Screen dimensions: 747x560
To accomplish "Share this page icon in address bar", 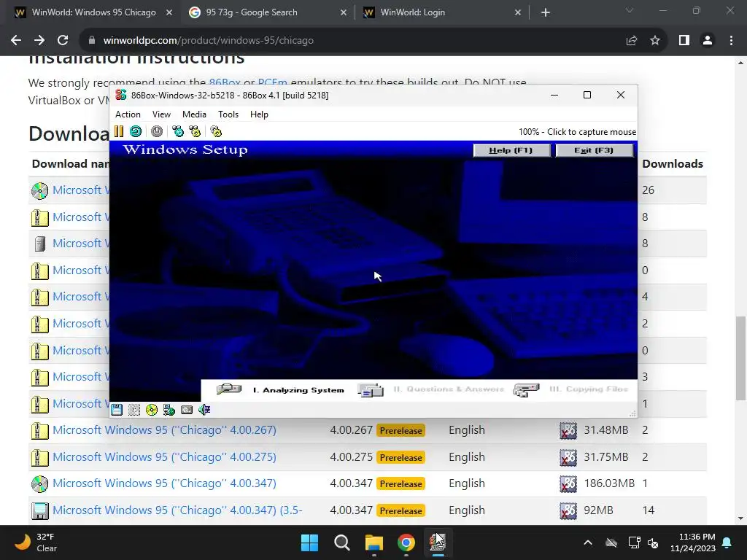I will (632, 41).
